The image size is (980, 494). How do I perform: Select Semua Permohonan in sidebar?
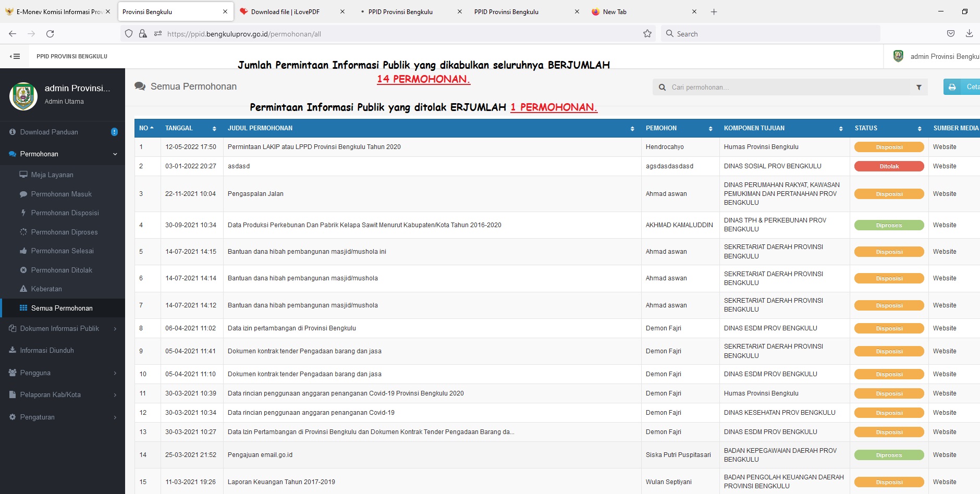click(x=62, y=308)
